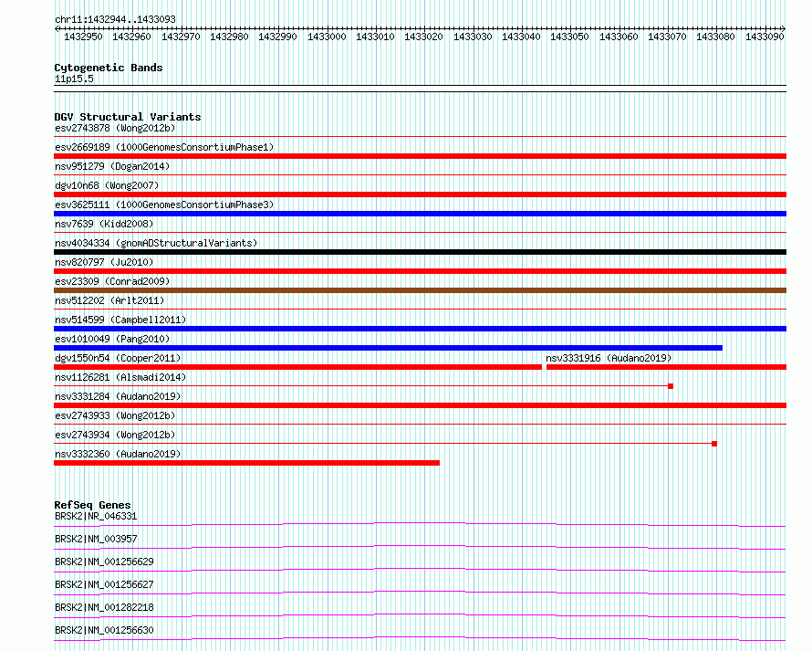Open the DGV Structural Variants track title
Image resolution: width=812 pixels, height=651 pixels.
128,117
